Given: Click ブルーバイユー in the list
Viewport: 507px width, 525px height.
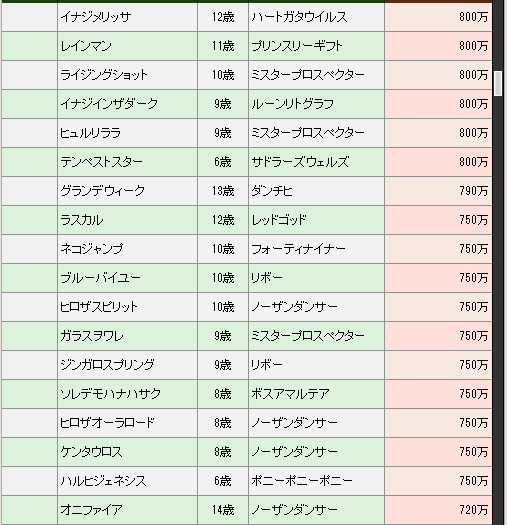Looking at the screenshot, I should pyautogui.click(x=100, y=278).
